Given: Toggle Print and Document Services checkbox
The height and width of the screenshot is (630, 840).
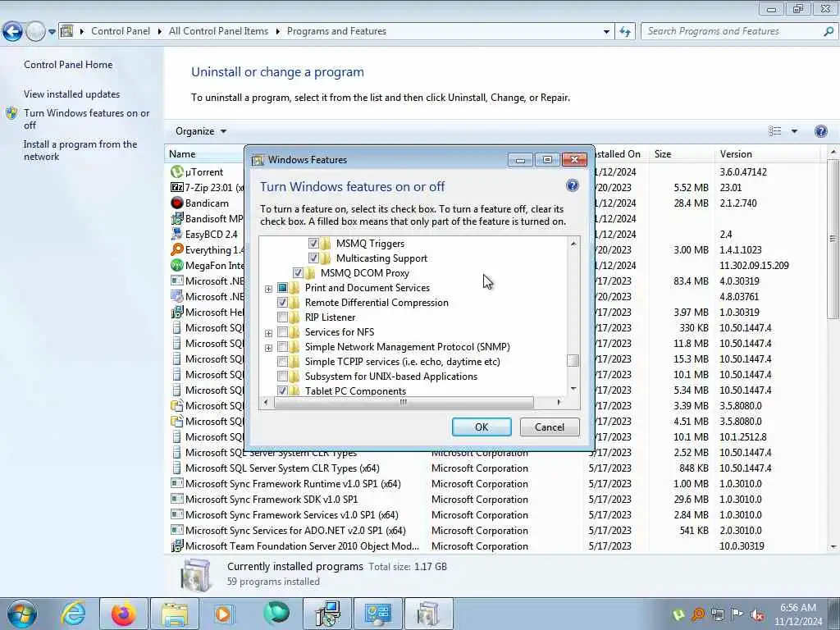Looking at the screenshot, I should (282, 288).
